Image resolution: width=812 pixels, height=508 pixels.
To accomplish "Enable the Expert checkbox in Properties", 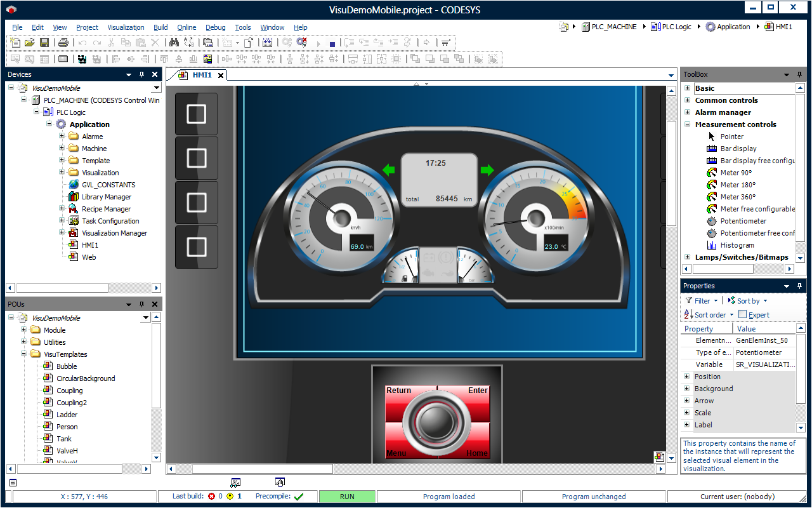I will [743, 314].
